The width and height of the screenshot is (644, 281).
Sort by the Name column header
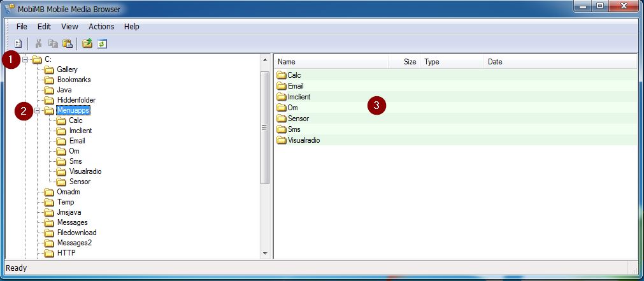tap(331, 62)
